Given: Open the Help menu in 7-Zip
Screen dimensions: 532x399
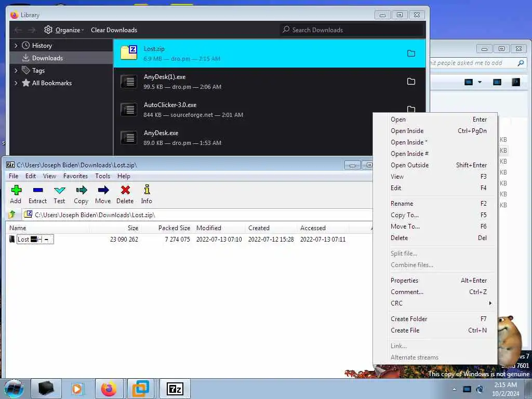Looking at the screenshot, I should coord(124,176).
